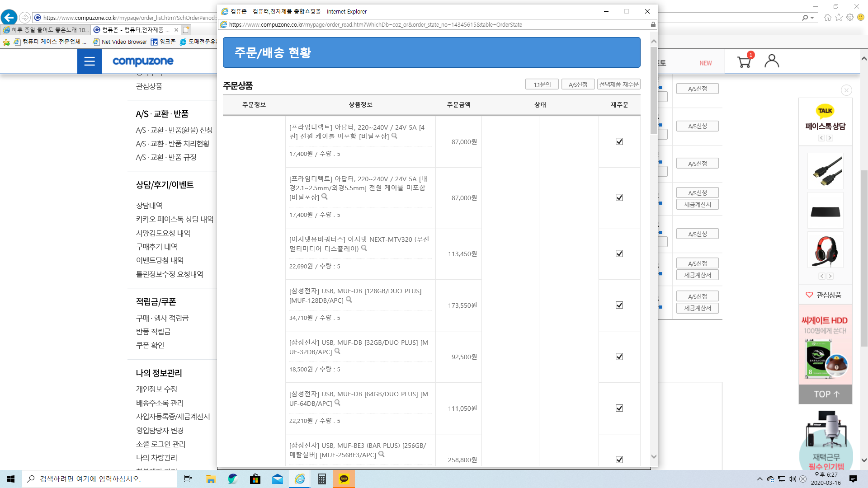The width and height of the screenshot is (868, 488).
Task: Click magnifier icon next to MUF-64DB/APC product
Action: (x=337, y=403)
